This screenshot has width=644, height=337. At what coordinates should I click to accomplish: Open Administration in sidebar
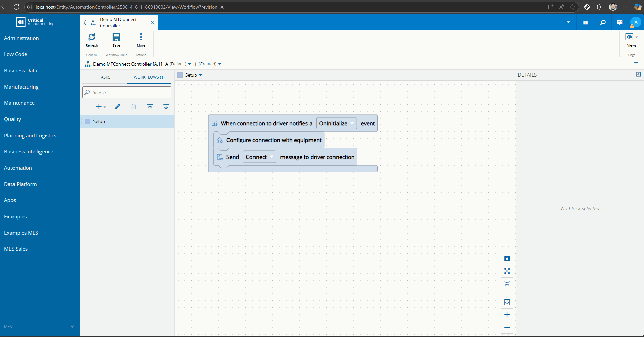22,38
